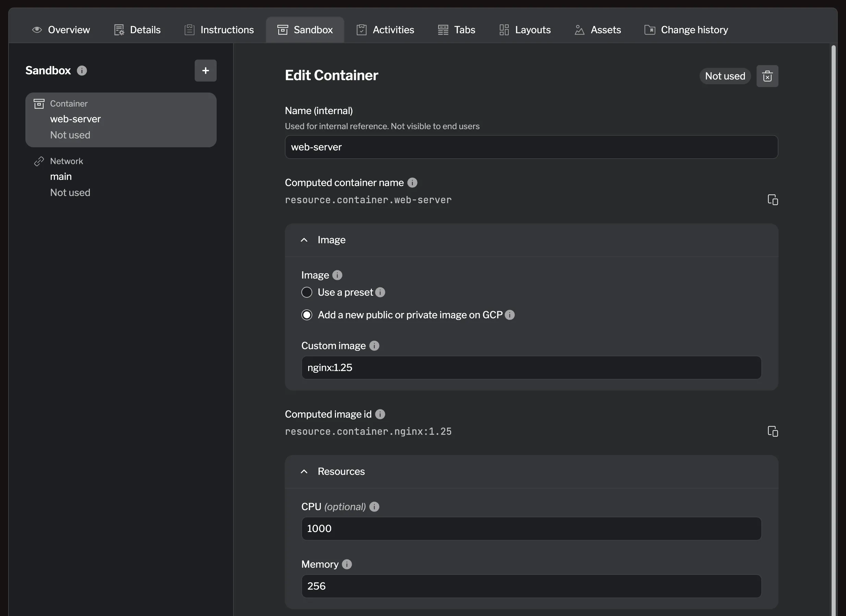
Task: Click the plus button to add a sandbox resource
Action: click(x=205, y=71)
